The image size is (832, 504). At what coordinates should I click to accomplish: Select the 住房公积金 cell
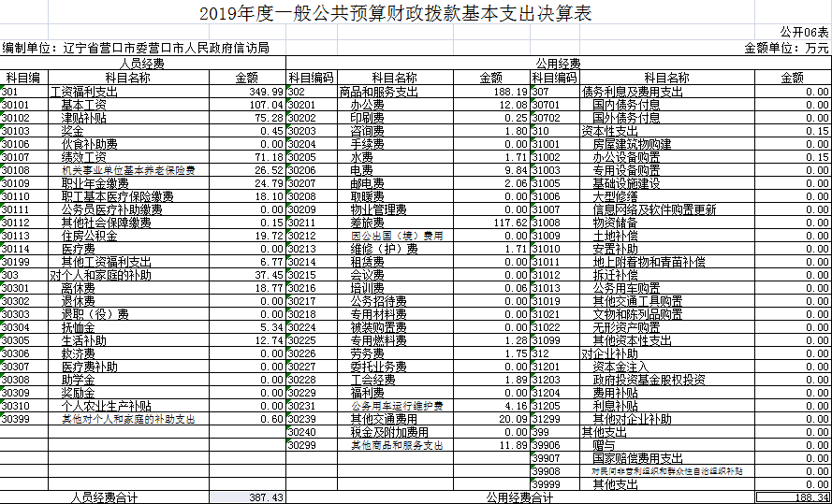[x=129, y=236]
